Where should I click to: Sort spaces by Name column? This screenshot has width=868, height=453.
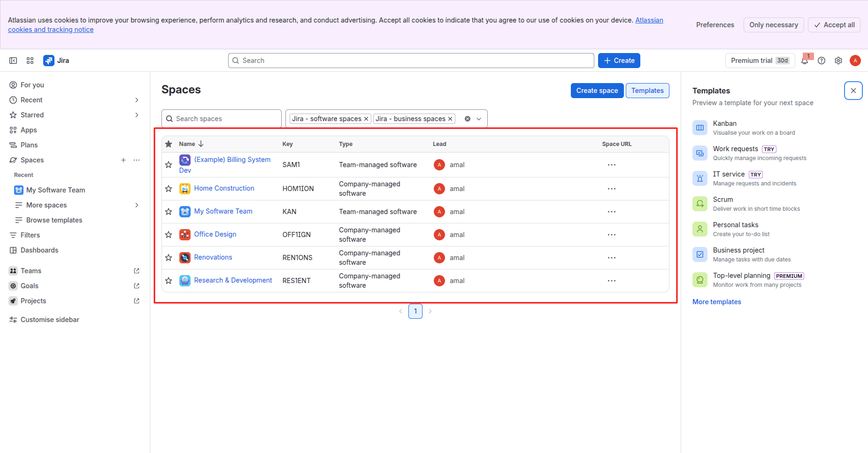click(x=191, y=144)
